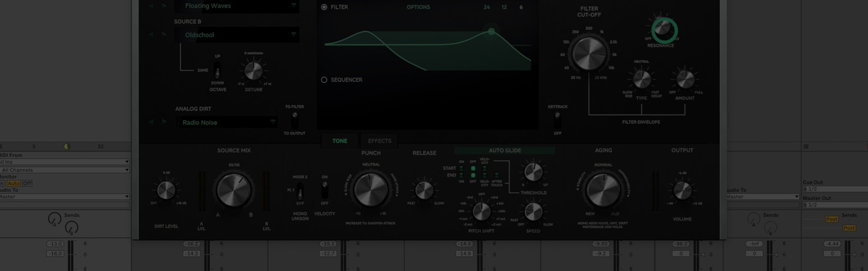Switch to the Tone tab

340,141
